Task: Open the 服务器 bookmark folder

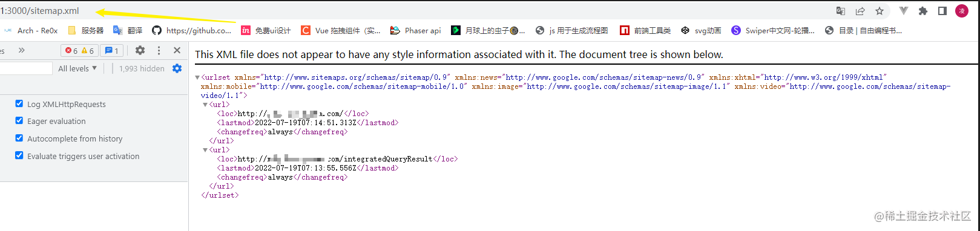Action: click(86, 30)
